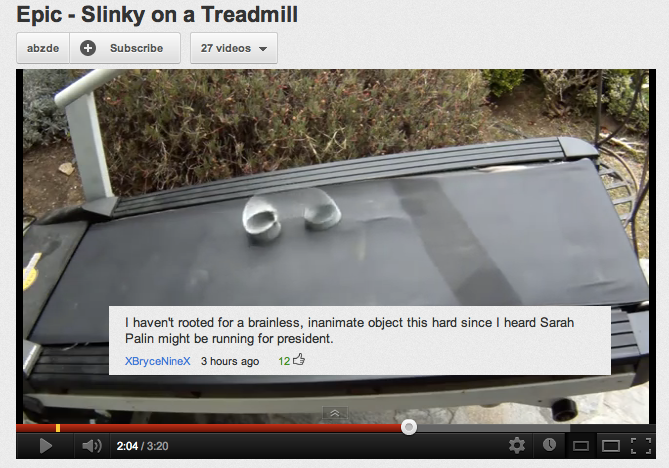Click the slinky in the video frame
669x468 pixels.
[291, 215]
